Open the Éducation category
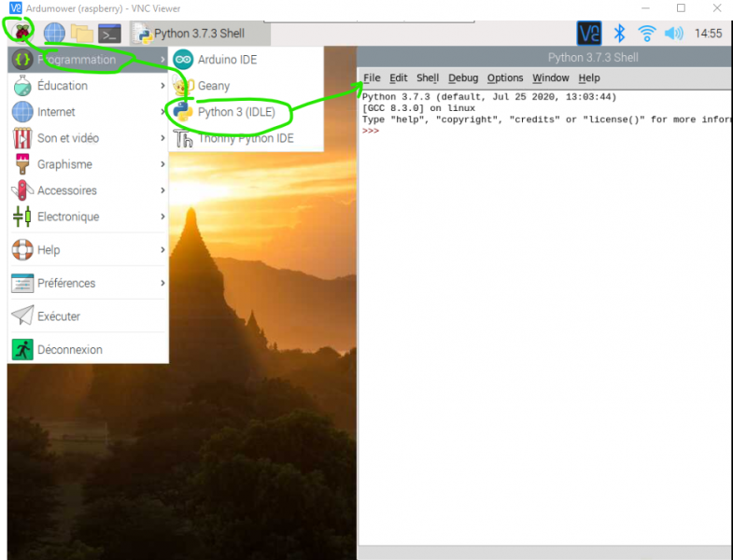Viewport: 733px width, 560px height. (88, 86)
